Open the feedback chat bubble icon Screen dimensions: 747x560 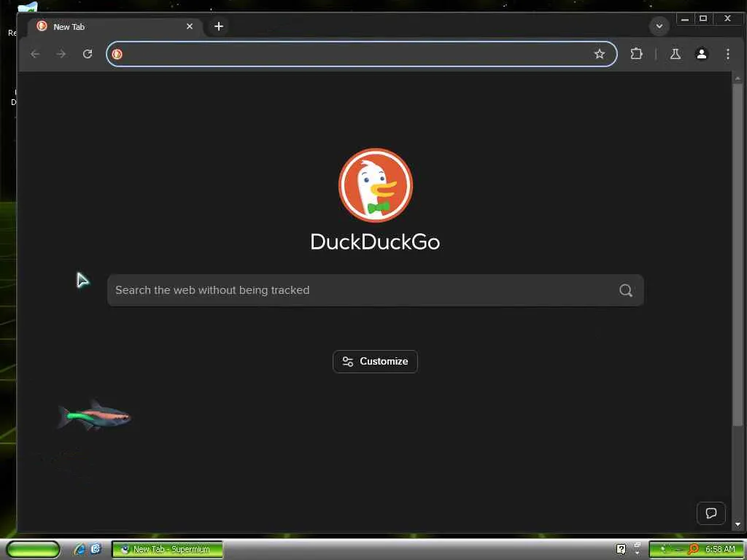click(x=711, y=513)
